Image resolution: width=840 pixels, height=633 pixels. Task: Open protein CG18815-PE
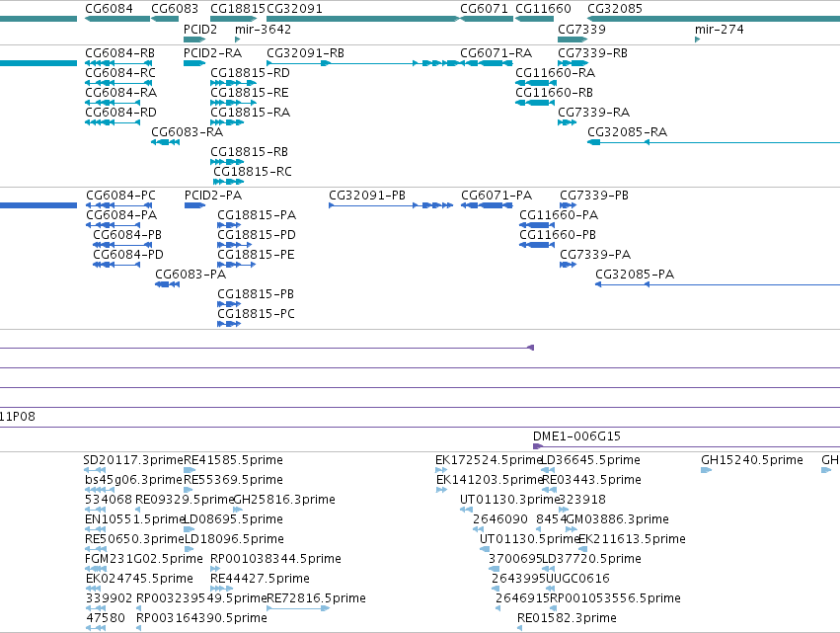256,255
